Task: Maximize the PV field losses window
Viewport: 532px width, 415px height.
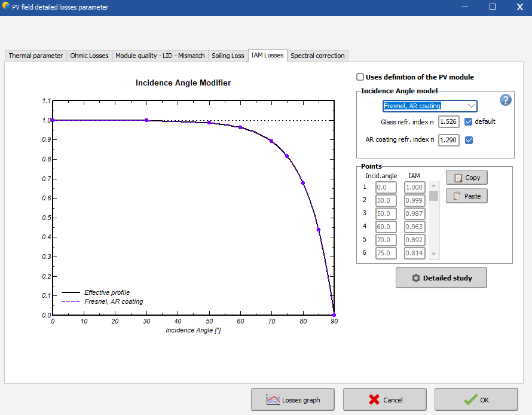Action: (493, 7)
